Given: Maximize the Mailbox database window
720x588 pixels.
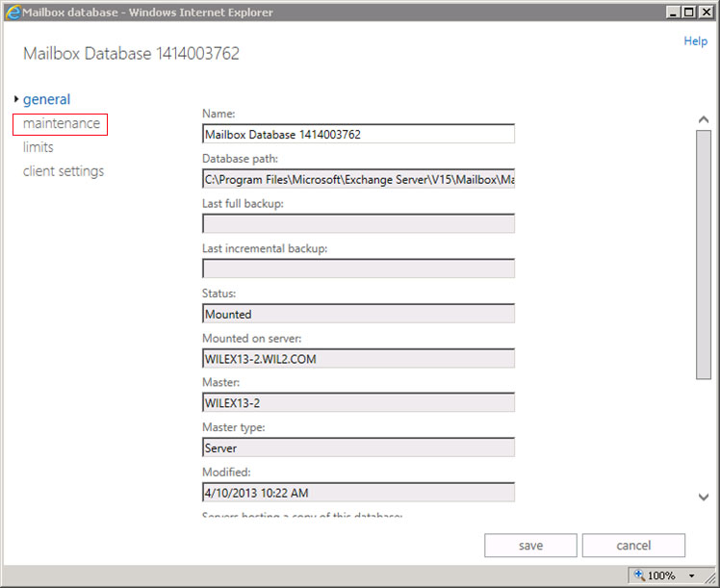Looking at the screenshot, I should 689,13.
